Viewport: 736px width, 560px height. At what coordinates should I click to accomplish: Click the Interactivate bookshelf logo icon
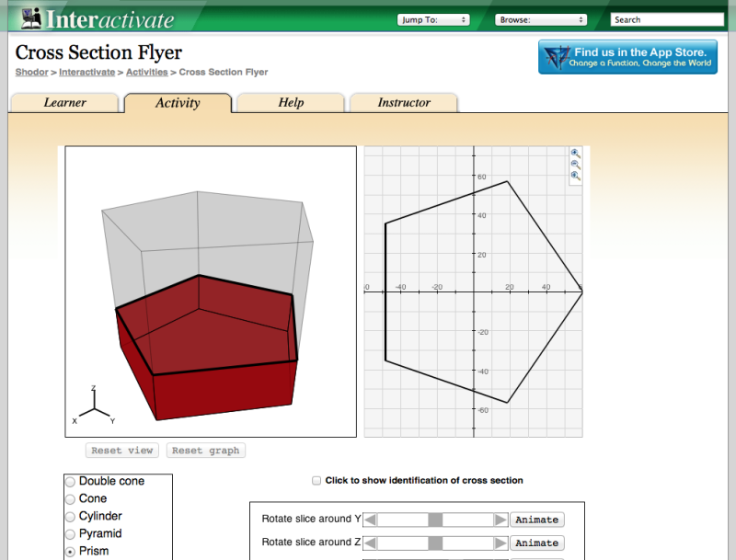click(x=29, y=16)
